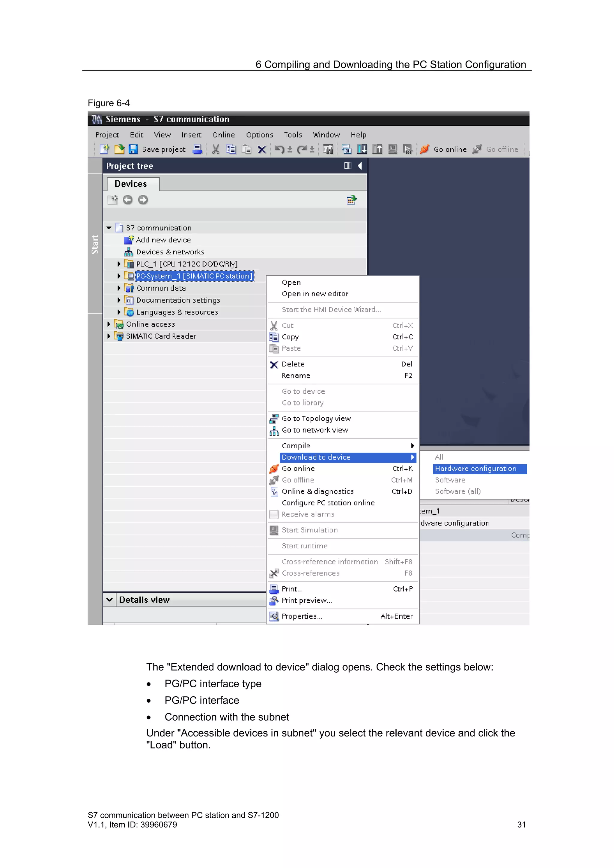Click the overview icon right of Devices toolbar

(352, 200)
